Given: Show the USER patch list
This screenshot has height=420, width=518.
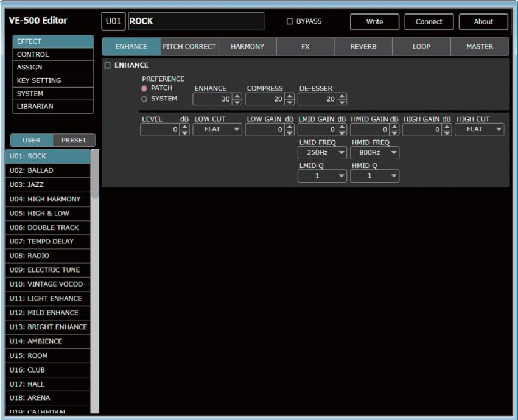Looking at the screenshot, I should pyautogui.click(x=32, y=140).
